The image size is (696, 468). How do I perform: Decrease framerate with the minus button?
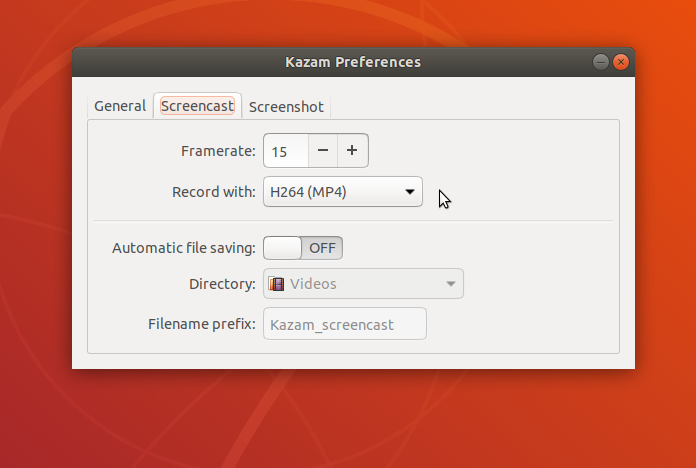pyautogui.click(x=323, y=151)
